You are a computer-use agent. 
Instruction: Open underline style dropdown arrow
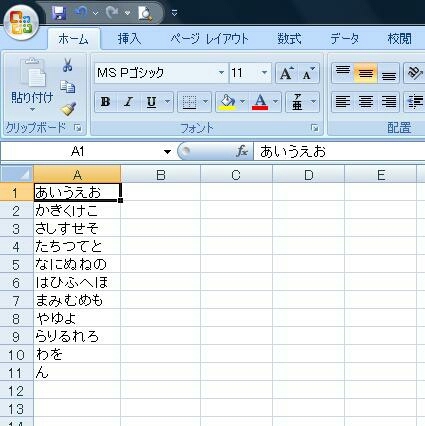tap(168, 102)
